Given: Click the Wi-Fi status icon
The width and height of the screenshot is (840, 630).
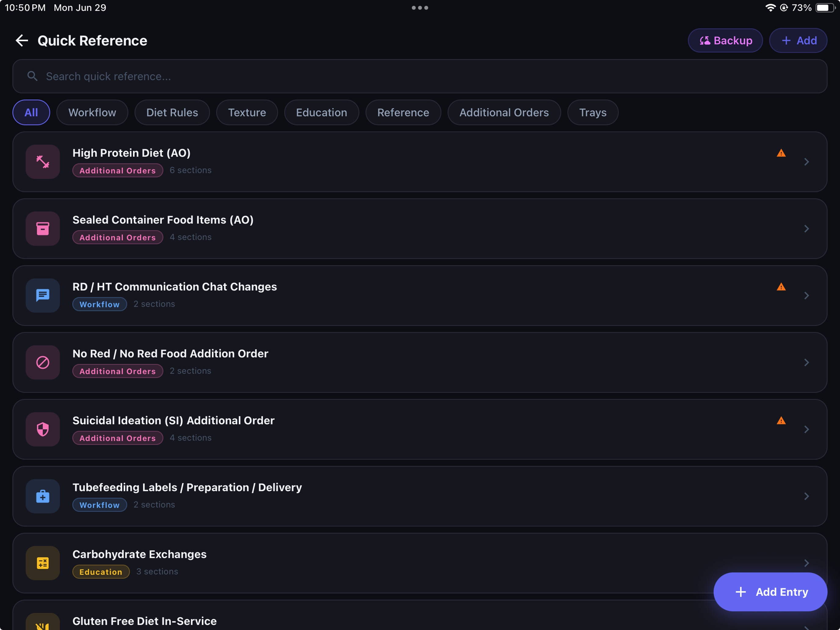Looking at the screenshot, I should [770, 8].
